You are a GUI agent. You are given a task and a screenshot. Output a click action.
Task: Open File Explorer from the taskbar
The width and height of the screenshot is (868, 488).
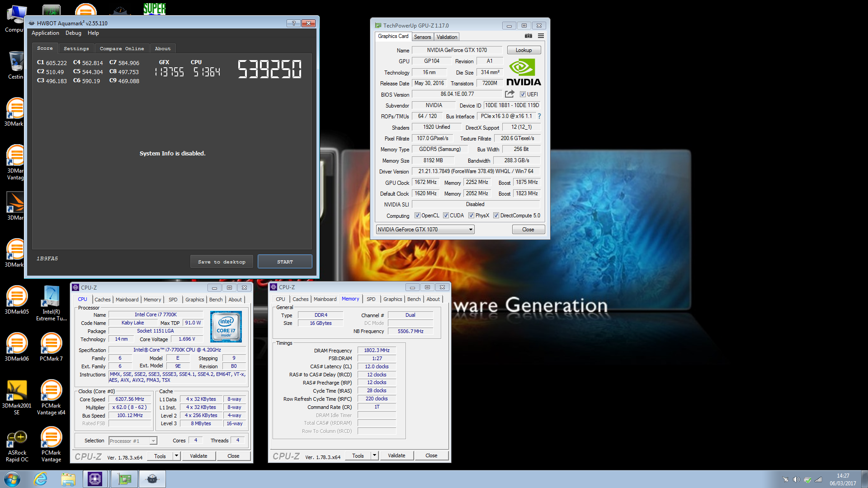pos(68,479)
